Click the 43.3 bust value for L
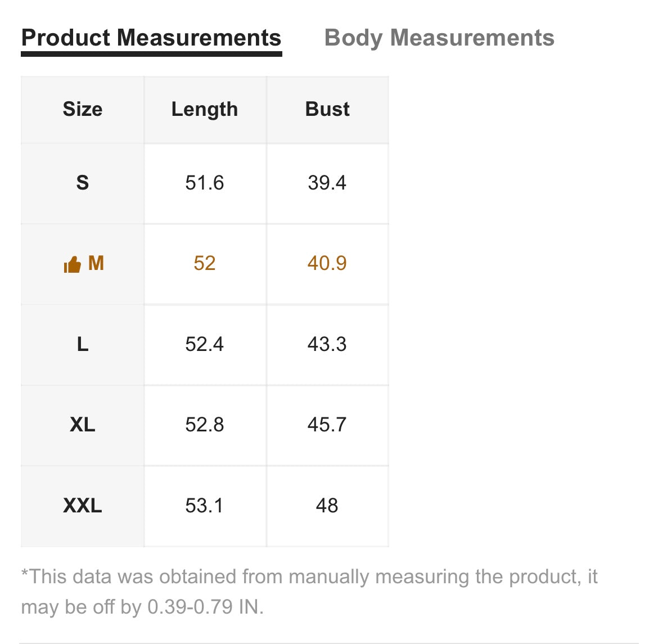 pos(327,344)
